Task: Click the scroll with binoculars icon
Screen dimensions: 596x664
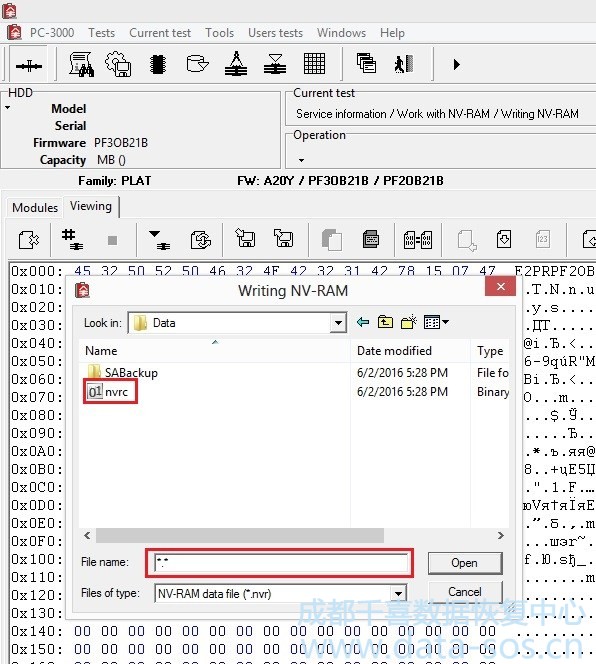Action: pyautogui.click(x=81, y=64)
